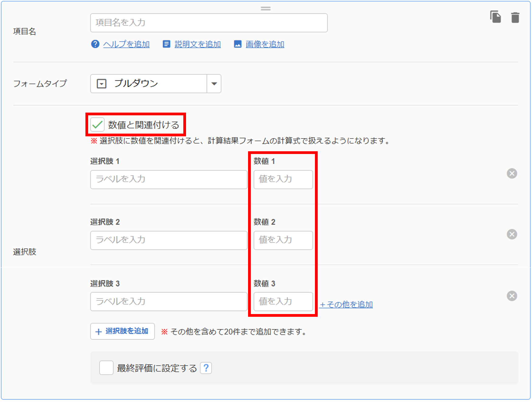Click the blue help circle icon

click(x=95, y=44)
